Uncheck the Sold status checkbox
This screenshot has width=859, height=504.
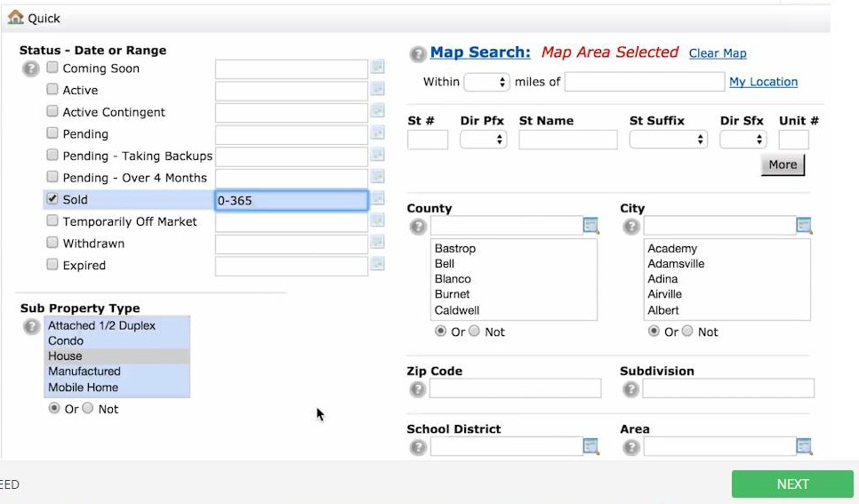point(52,199)
